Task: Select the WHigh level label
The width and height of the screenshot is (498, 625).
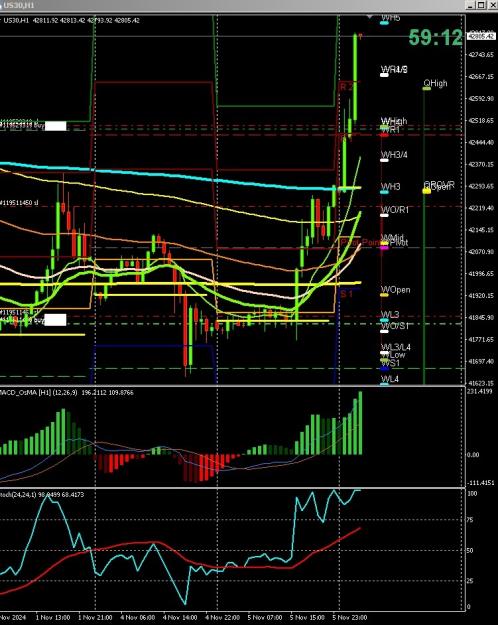Action: [x=394, y=121]
